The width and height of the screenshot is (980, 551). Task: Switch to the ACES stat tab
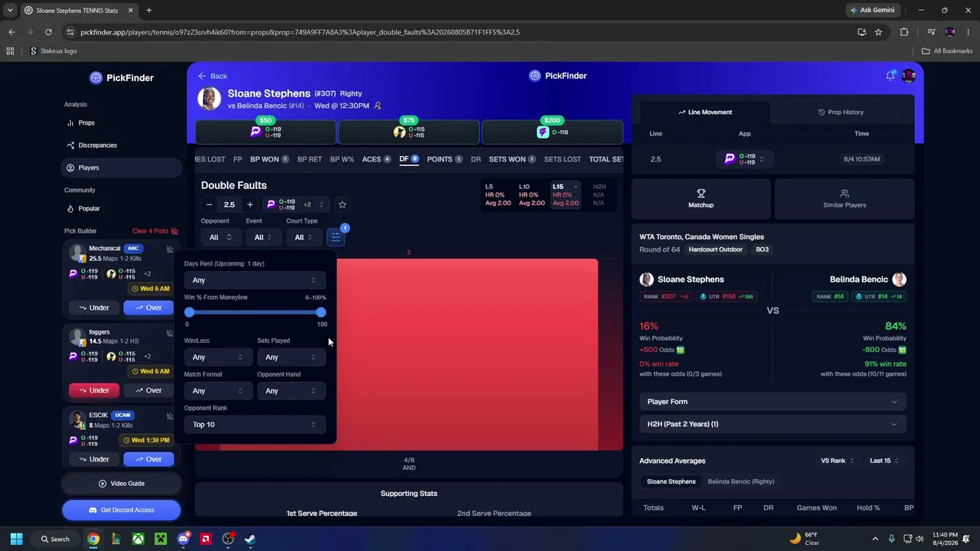pyautogui.click(x=376, y=159)
